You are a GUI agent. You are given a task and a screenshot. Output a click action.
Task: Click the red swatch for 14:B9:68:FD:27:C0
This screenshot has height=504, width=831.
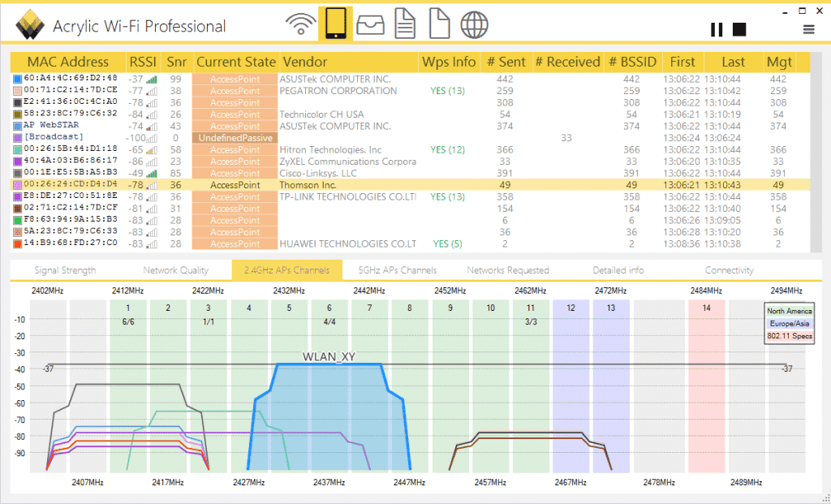pyautogui.click(x=17, y=243)
